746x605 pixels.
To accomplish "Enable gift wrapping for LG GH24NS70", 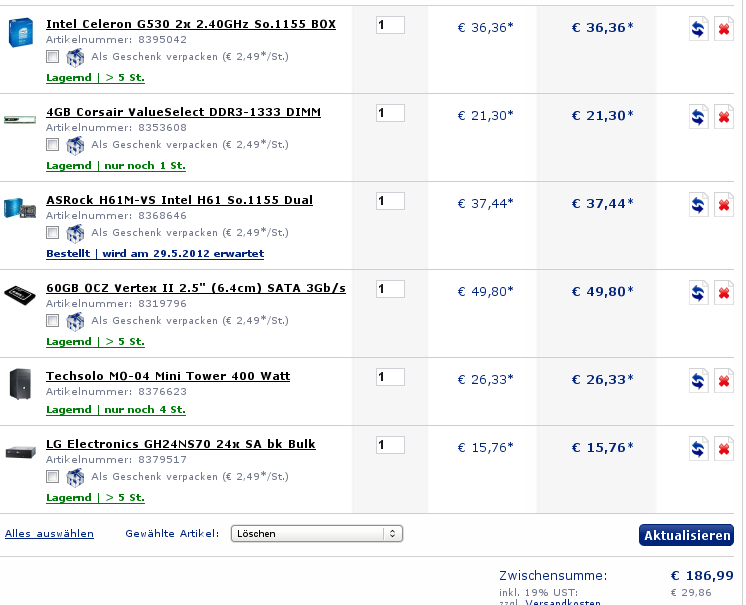I will click(x=52, y=477).
